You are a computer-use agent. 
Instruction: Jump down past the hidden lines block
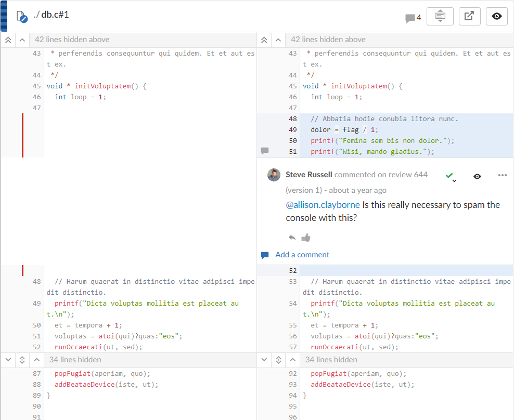click(7, 359)
